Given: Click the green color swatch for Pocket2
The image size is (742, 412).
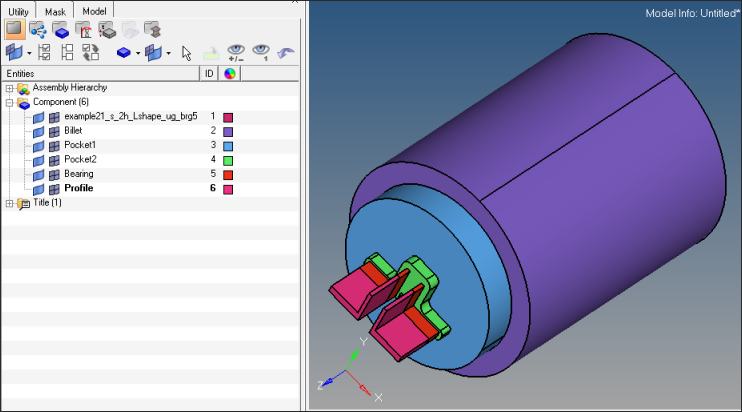Looking at the screenshot, I should 228,160.
